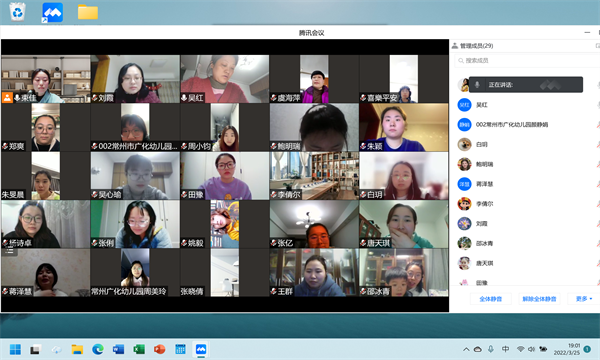
Task: Open Word from the taskbar
Action: (118, 349)
